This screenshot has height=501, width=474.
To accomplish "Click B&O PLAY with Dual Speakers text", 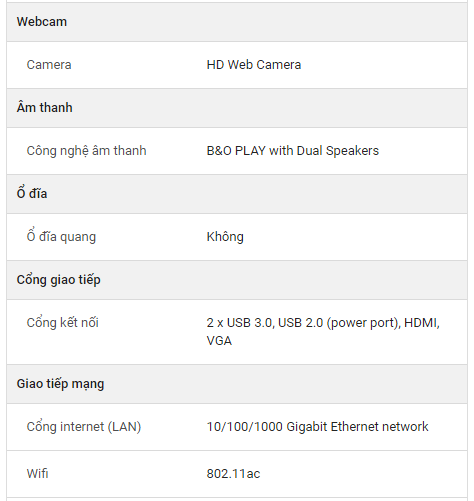I will coord(293,151).
